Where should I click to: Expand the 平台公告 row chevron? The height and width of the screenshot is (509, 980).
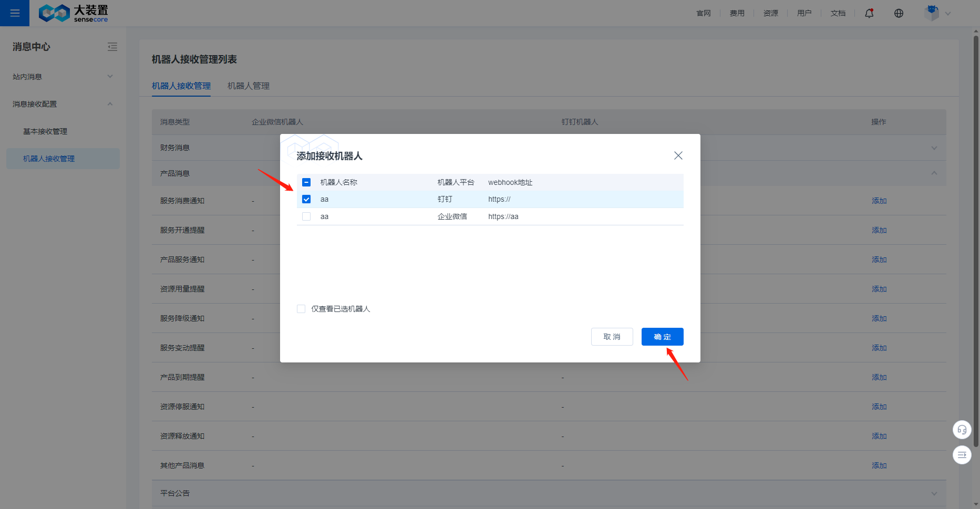(x=934, y=493)
